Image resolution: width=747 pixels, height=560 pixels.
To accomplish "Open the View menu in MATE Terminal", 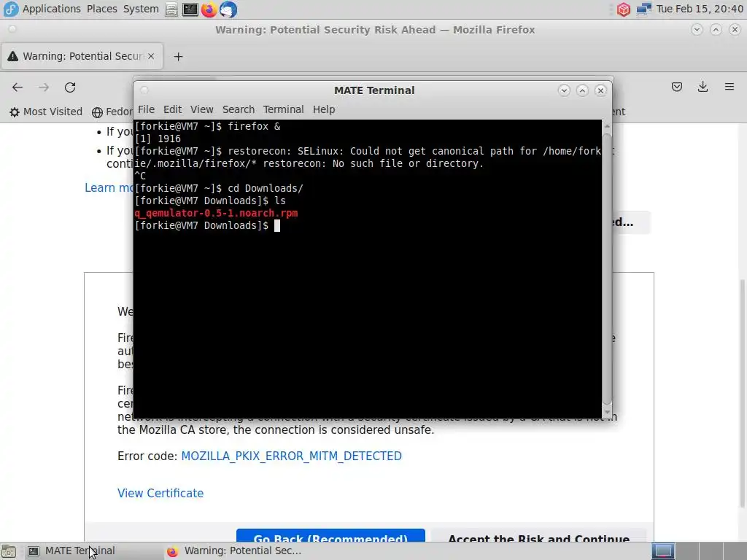I will (202, 109).
